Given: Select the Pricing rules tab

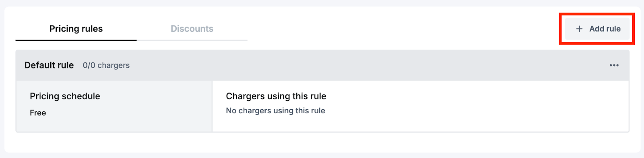Looking at the screenshot, I should click(x=76, y=29).
